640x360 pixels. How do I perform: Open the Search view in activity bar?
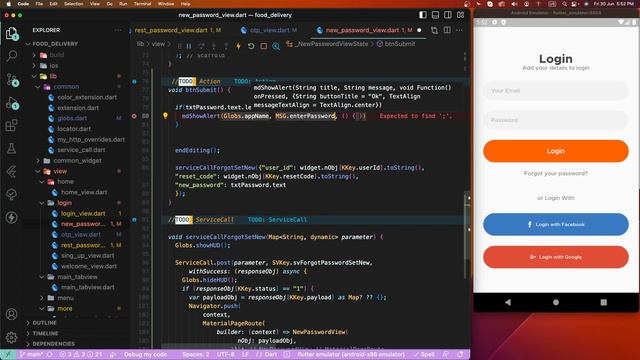(x=12, y=56)
